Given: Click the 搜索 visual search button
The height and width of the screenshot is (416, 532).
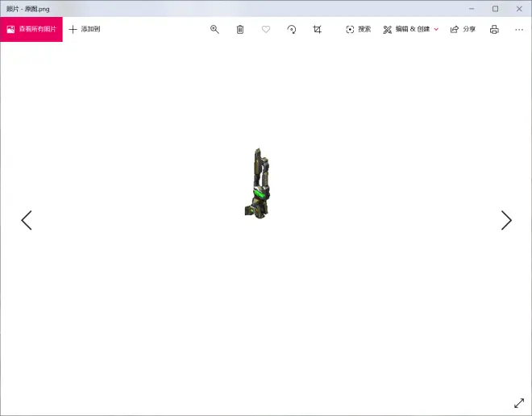Looking at the screenshot, I should (x=358, y=29).
